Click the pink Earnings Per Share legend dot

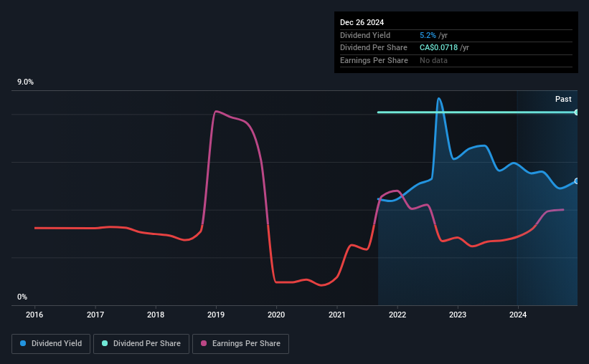204,343
